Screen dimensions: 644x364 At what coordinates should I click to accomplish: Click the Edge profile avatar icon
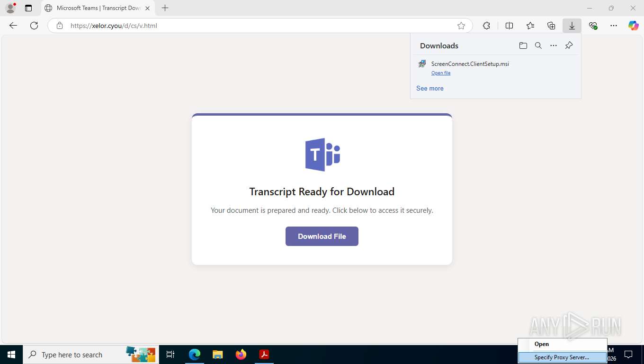[10, 8]
